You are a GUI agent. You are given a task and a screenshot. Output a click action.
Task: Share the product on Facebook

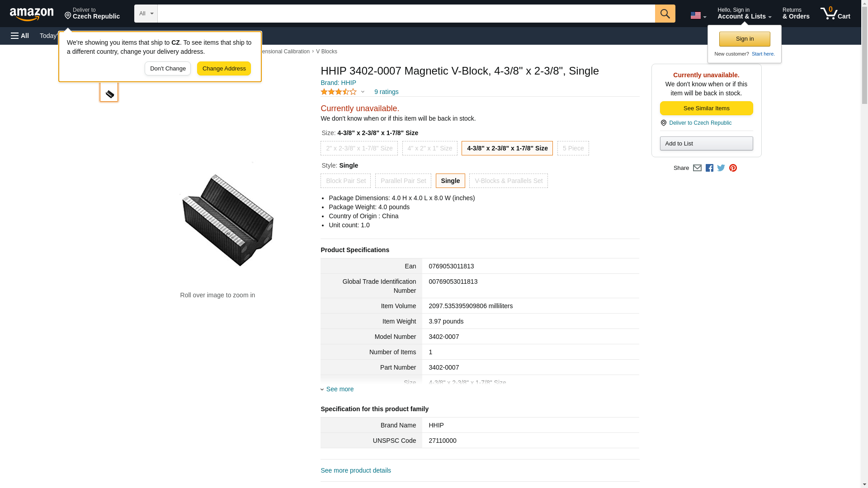tap(709, 168)
